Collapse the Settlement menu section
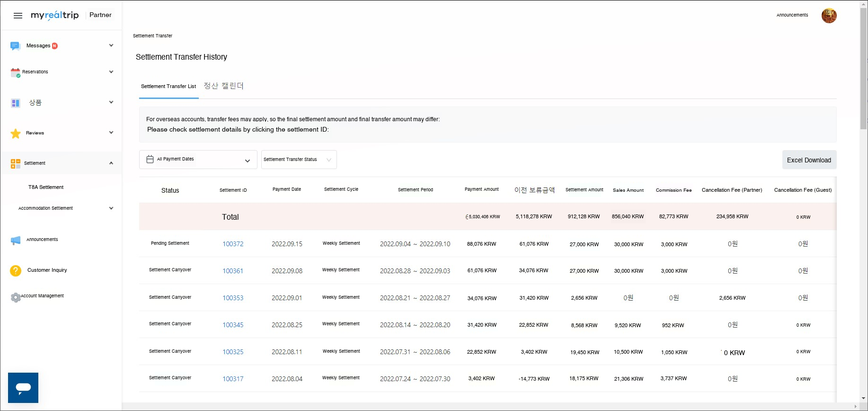This screenshot has width=868, height=411. [x=111, y=163]
